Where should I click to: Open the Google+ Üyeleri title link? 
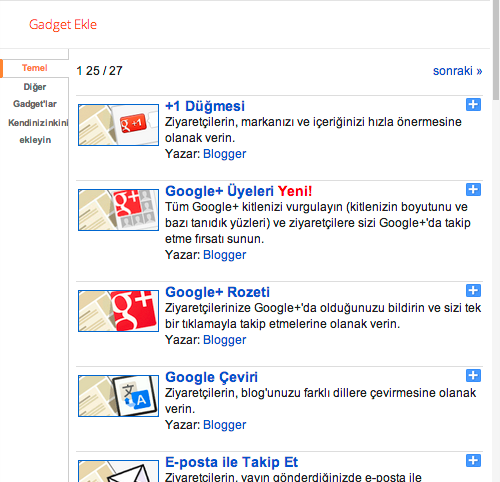tap(219, 191)
